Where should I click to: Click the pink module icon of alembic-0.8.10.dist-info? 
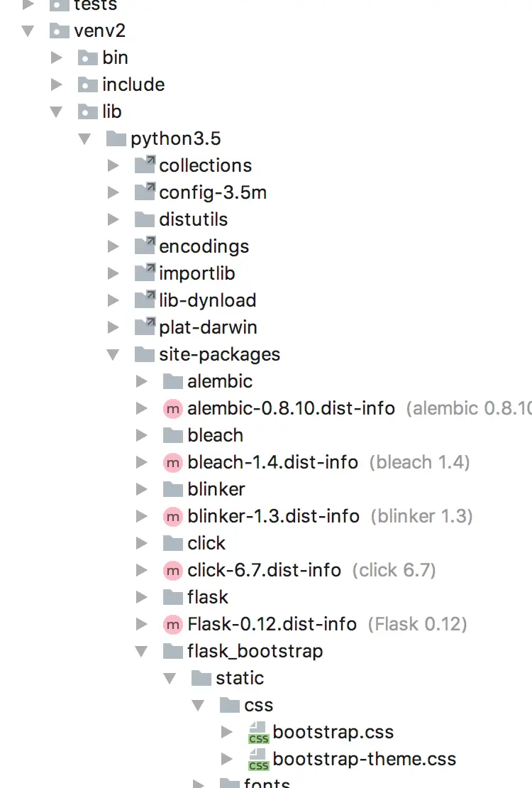(173, 409)
